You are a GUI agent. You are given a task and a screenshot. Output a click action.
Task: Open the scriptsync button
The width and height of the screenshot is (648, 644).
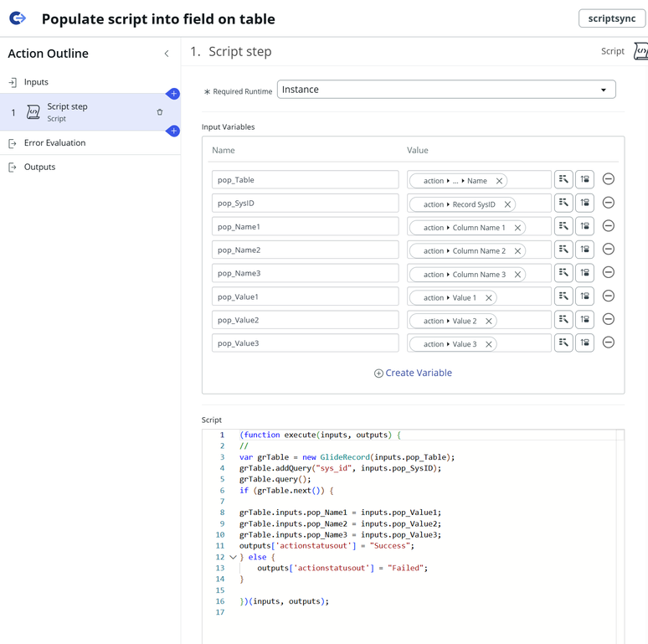point(612,18)
